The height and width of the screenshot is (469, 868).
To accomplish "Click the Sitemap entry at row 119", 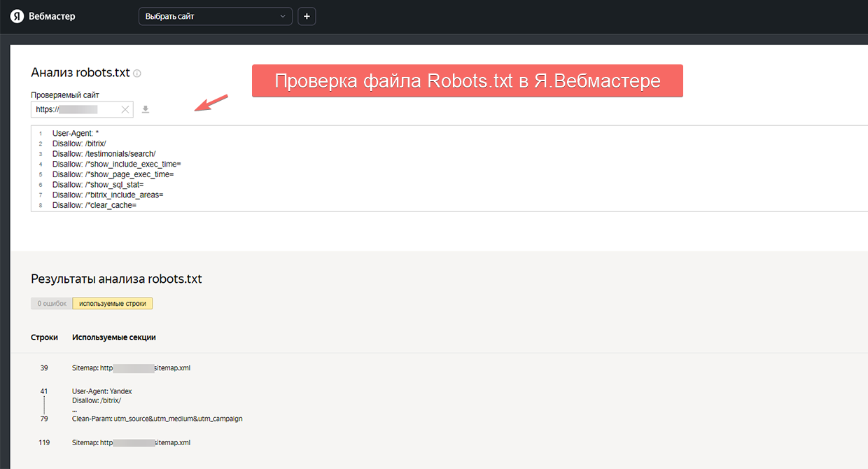I will coord(131,442).
